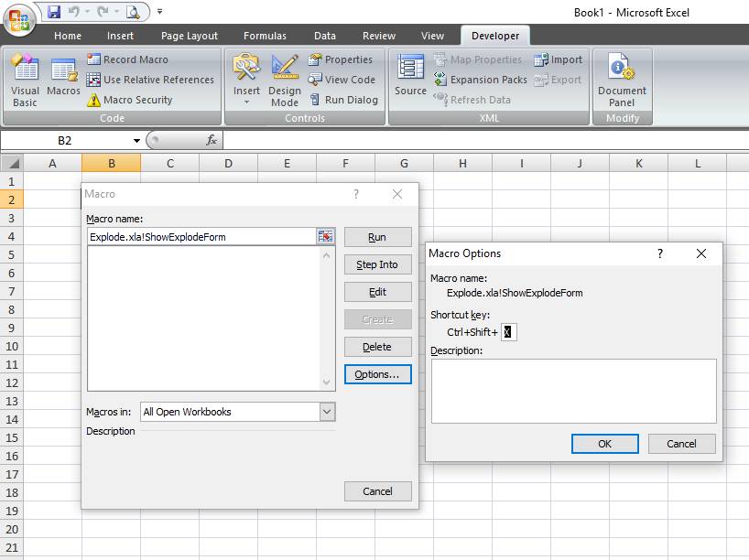749x560 pixels.
Task: Open the Review tab
Action: (379, 36)
